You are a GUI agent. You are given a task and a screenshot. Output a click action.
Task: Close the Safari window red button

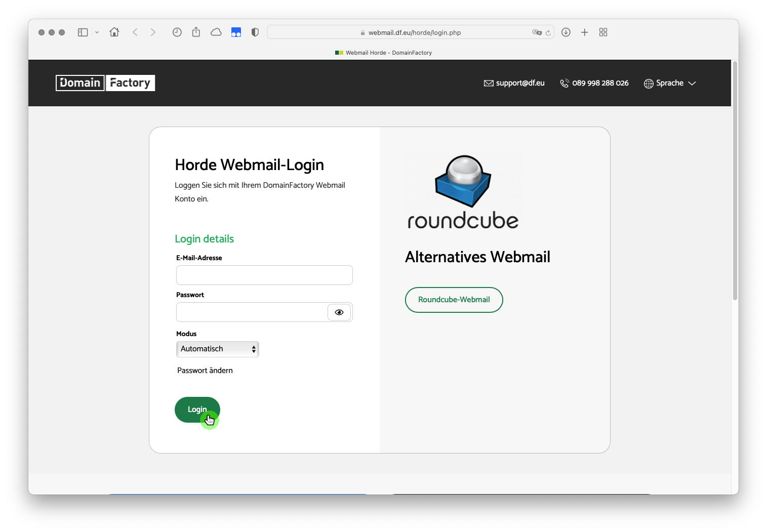(42, 32)
